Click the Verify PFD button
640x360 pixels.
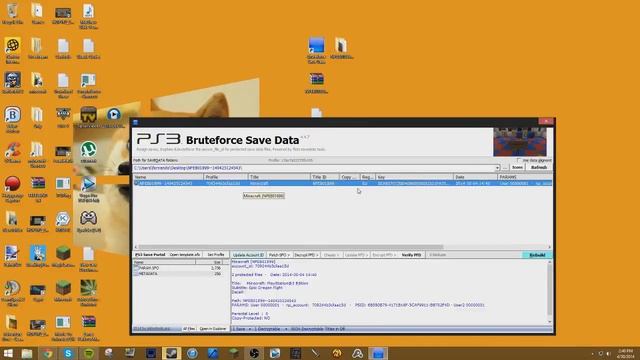(411, 255)
